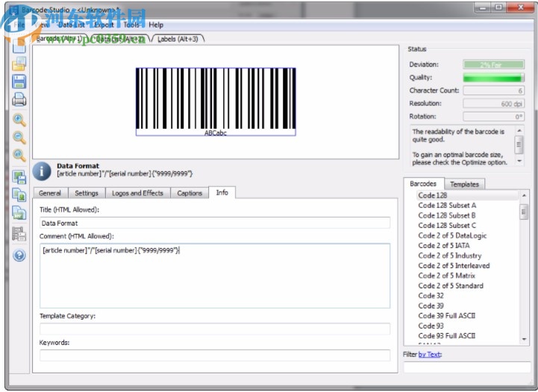Open the Data List menu
The image size is (538, 392).
pos(72,25)
